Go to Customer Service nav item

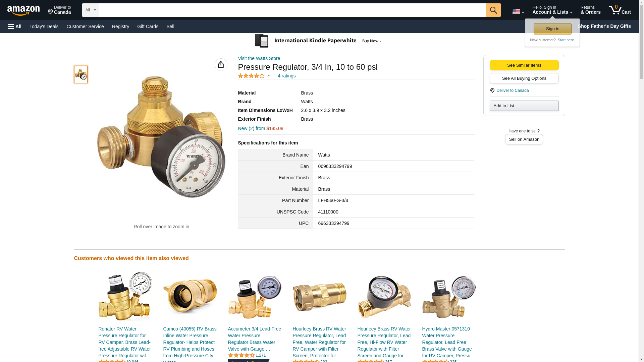pyautogui.click(x=85, y=26)
